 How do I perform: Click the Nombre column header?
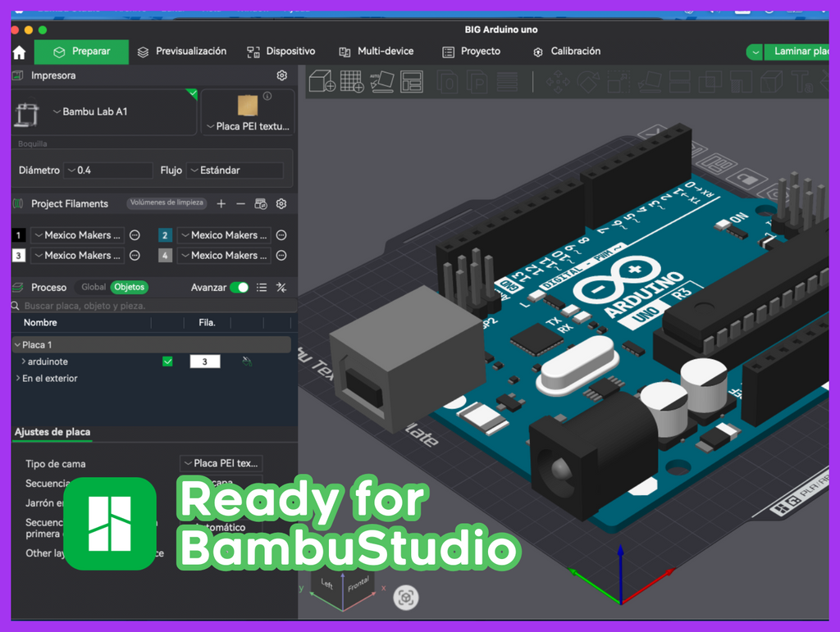pyautogui.click(x=40, y=323)
